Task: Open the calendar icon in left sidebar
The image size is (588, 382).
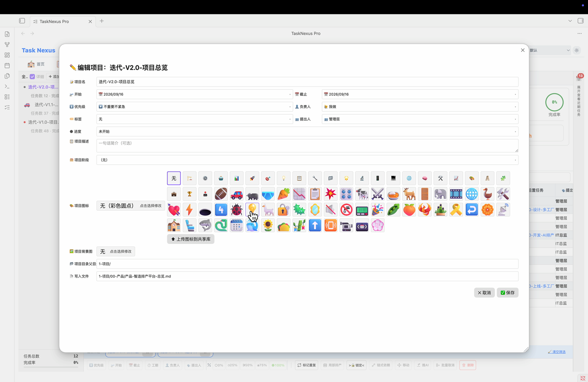Action: click(7, 66)
